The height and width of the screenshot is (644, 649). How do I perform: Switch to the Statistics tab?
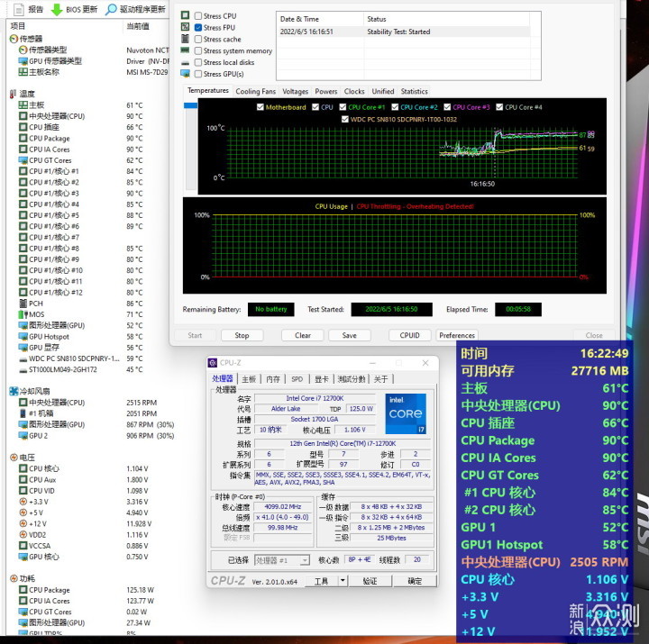coord(414,91)
